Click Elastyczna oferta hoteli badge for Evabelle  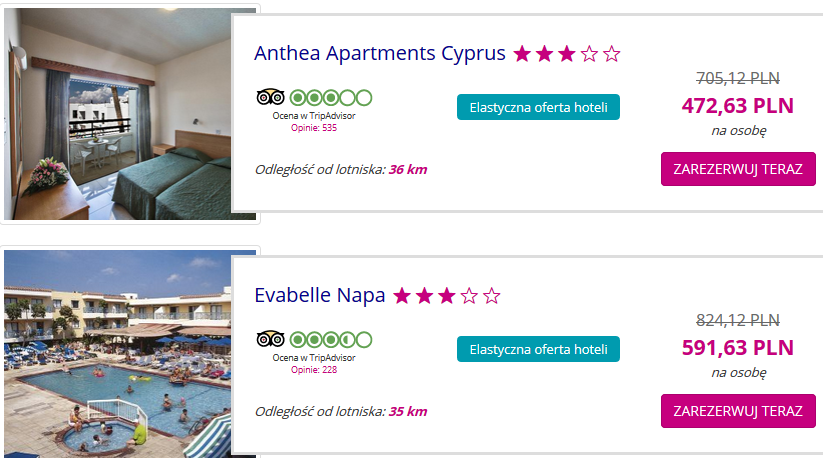(x=538, y=349)
